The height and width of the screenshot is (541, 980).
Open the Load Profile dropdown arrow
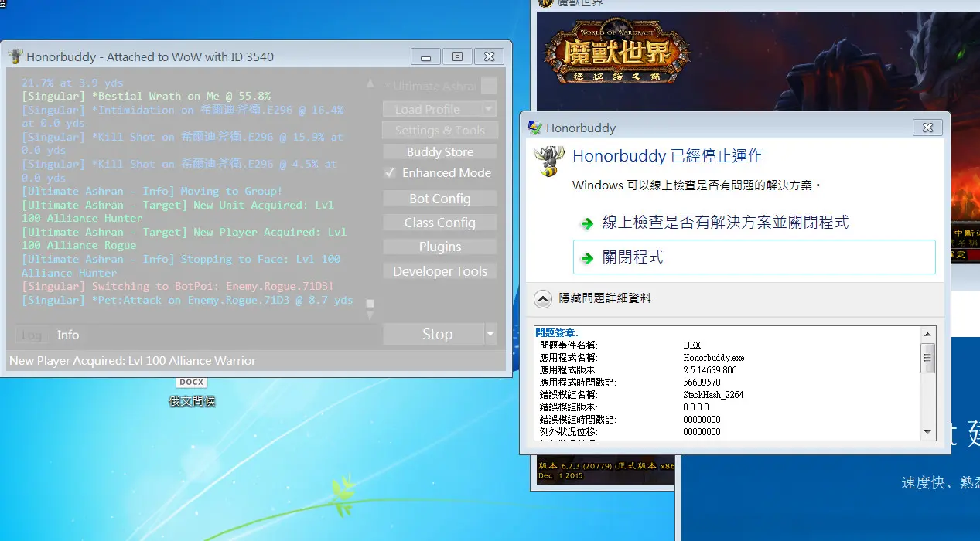tap(489, 109)
